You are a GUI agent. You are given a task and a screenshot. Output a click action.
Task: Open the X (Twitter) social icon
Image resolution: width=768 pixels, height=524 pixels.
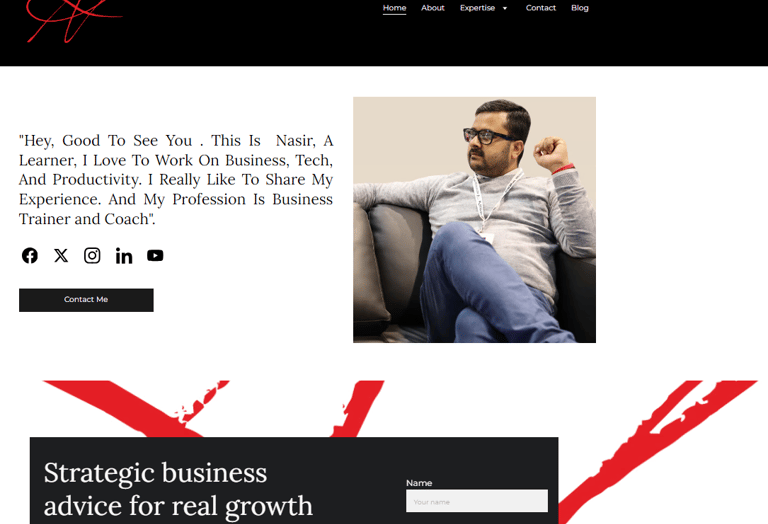(61, 256)
